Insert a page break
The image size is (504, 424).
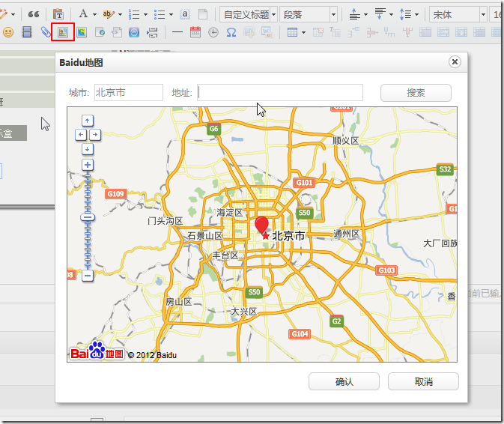152,32
